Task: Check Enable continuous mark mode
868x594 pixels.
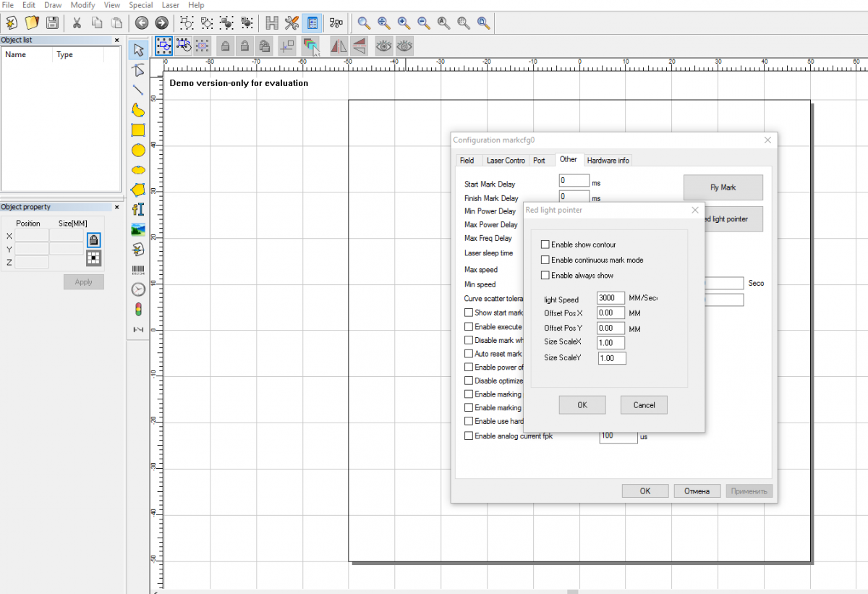Action: [x=545, y=260]
